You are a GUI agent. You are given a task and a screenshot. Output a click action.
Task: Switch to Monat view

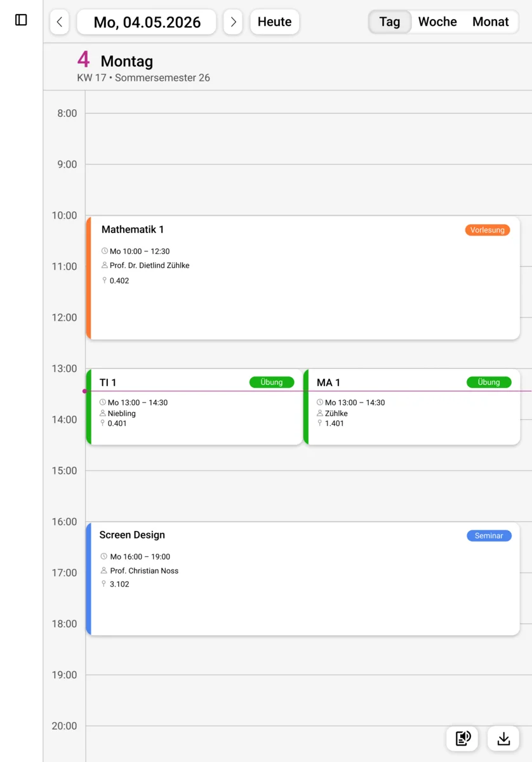[x=490, y=22]
